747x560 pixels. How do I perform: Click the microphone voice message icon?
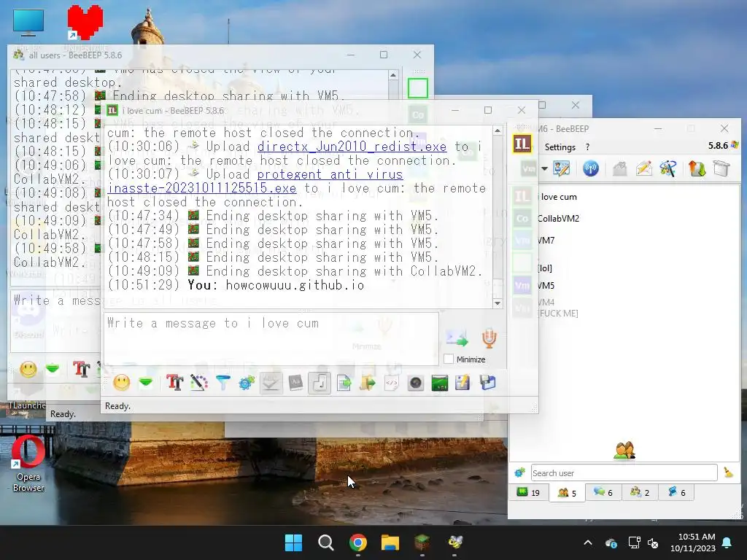tap(489, 338)
